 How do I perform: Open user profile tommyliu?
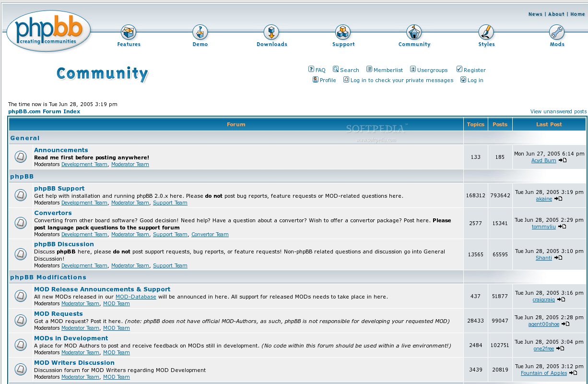[544, 227]
